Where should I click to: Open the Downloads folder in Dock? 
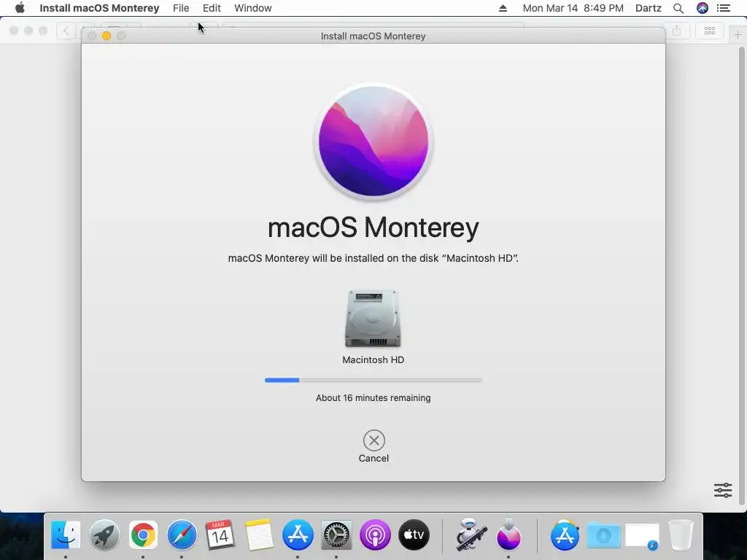click(x=603, y=534)
